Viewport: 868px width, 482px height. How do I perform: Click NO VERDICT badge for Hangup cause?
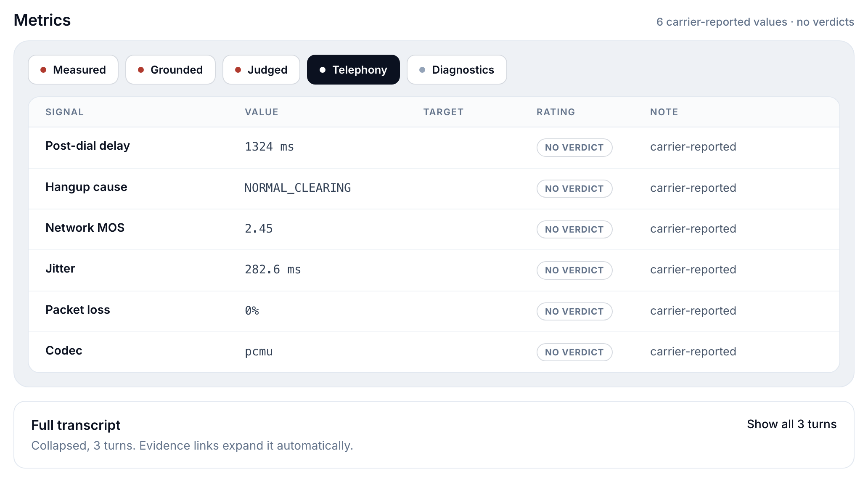coord(574,188)
